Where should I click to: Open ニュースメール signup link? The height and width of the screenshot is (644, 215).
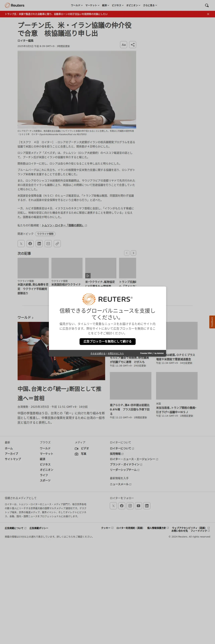[x=121, y=484]
